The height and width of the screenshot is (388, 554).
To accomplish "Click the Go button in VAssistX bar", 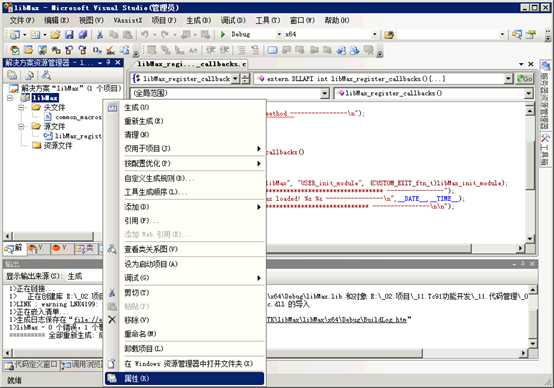I will point(525,78).
